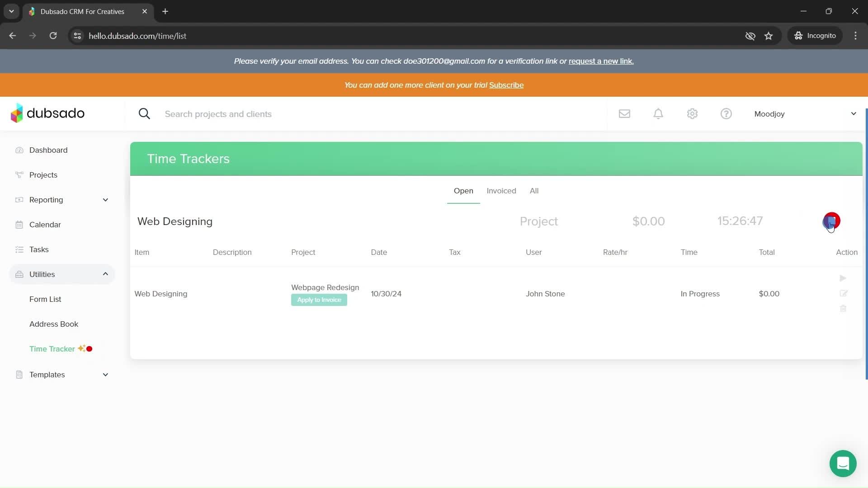
Task: Click the Projects sidebar icon
Action: [19, 175]
